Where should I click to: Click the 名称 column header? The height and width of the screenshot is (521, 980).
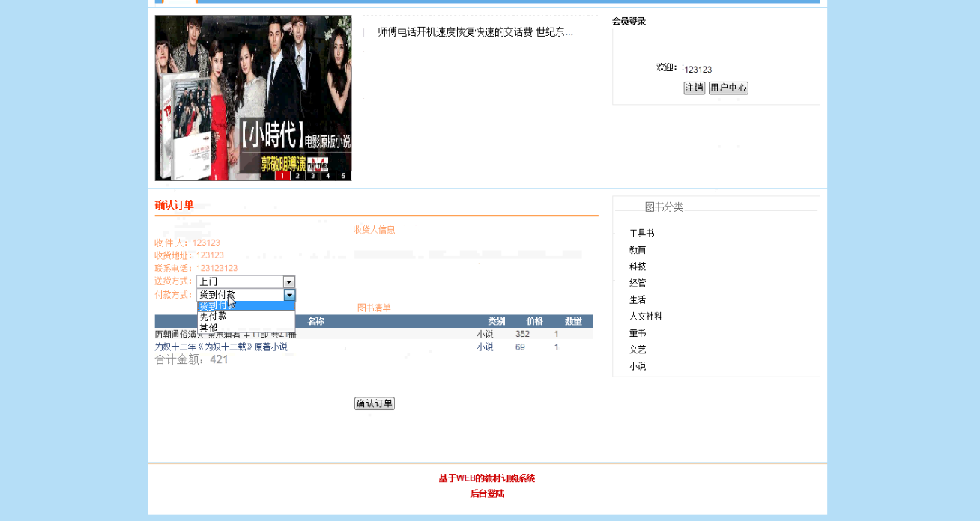pos(315,321)
